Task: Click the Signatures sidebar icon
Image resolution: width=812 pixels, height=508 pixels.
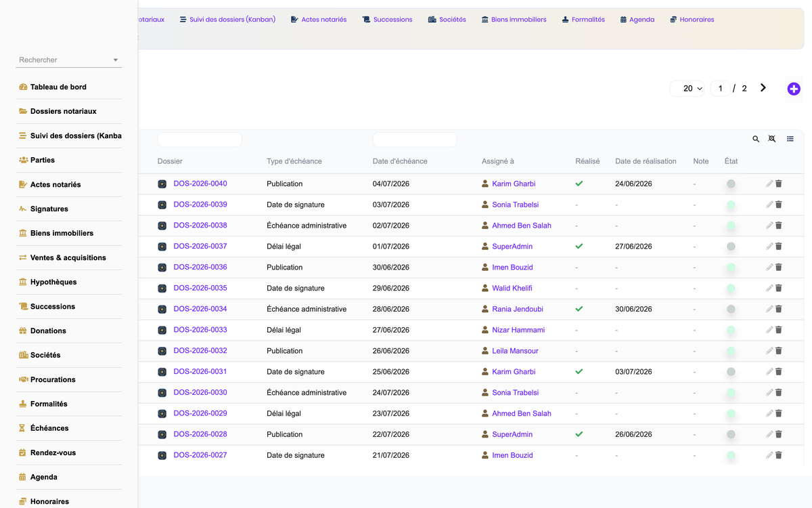Action: 23,209
